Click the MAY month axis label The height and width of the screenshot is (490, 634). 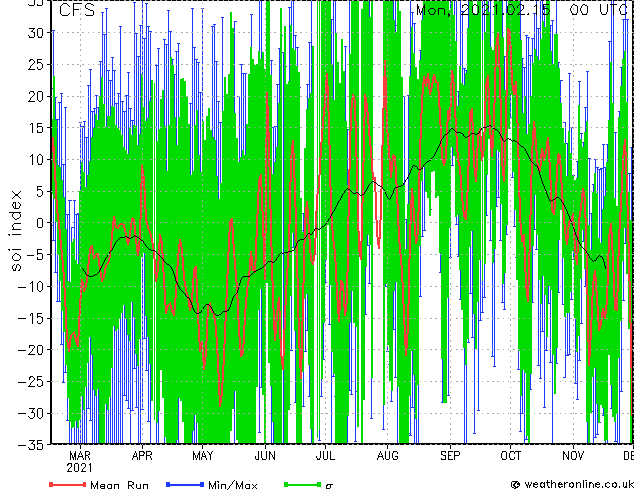[x=203, y=456]
